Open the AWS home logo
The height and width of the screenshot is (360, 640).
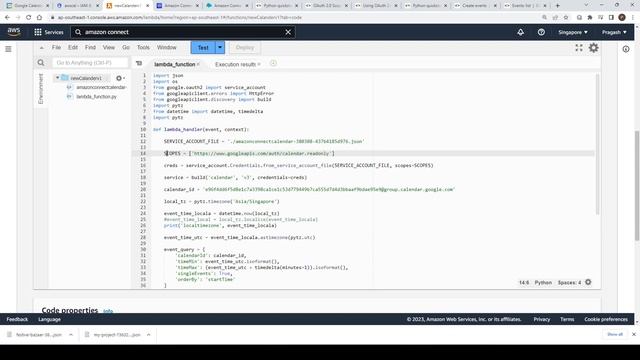point(14,32)
